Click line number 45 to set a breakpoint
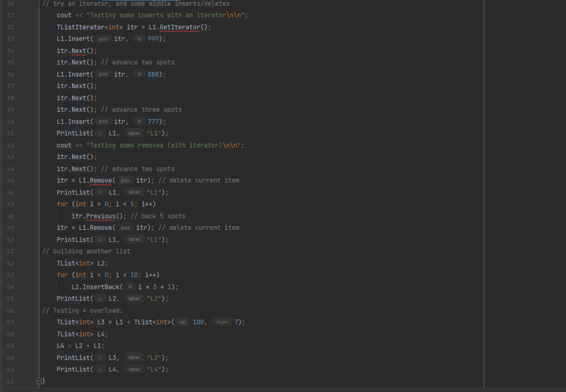Screen dimensions: 566x392 10,180
